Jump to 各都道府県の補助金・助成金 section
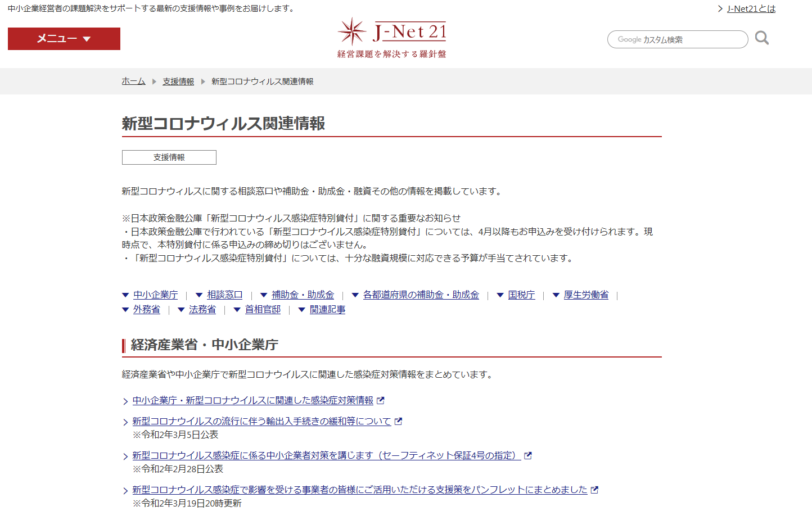This screenshot has width=812, height=511. pos(421,295)
